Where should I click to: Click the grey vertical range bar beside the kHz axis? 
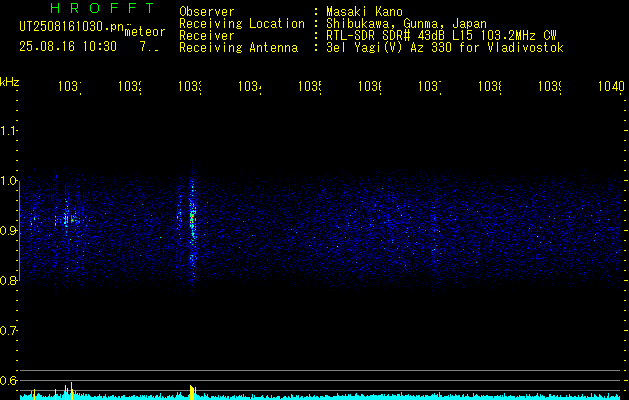pos(20,231)
